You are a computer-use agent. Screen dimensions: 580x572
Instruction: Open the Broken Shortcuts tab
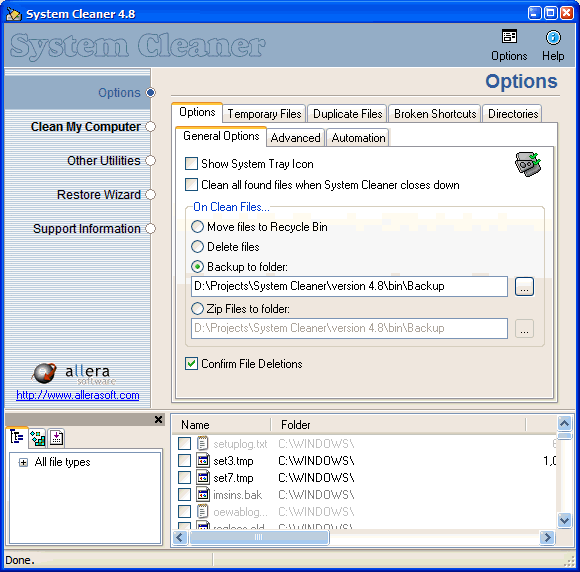pyautogui.click(x=435, y=114)
